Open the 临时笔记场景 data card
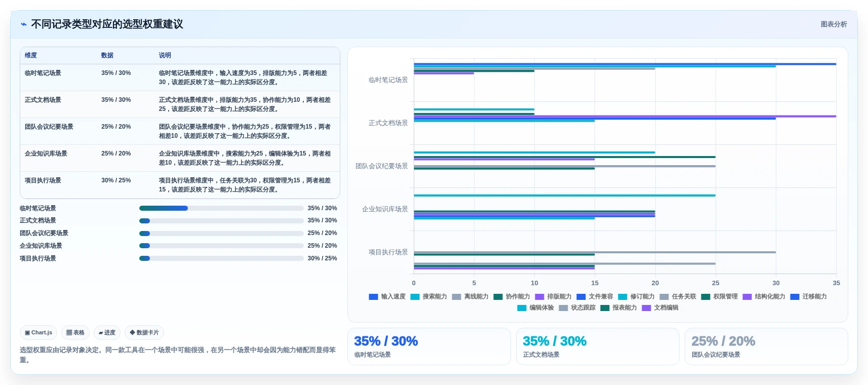Viewport: 868px width, 385px height. tap(429, 346)
